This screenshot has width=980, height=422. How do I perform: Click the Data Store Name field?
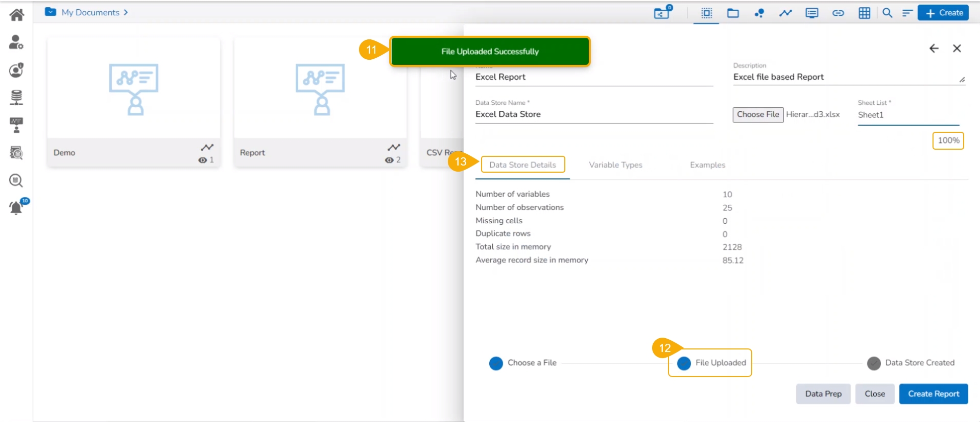pyautogui.click(x=594, y=114)
